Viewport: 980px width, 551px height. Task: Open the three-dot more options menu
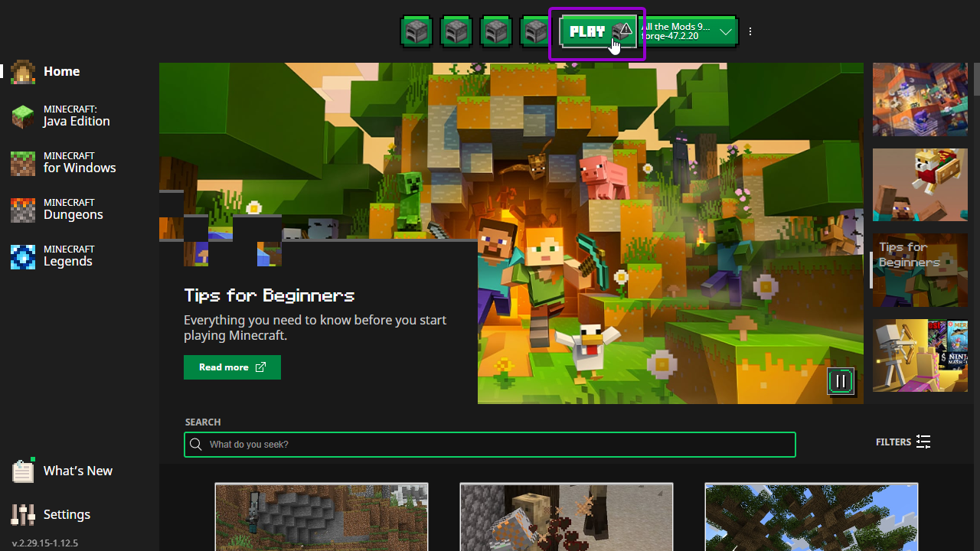pos(750,32)
